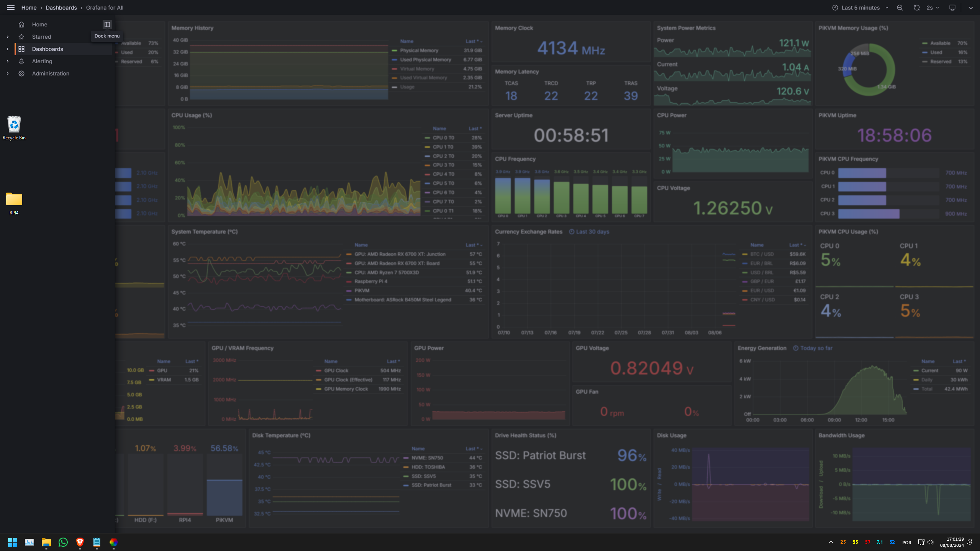Open the volume tray icon

click(930, 542)
